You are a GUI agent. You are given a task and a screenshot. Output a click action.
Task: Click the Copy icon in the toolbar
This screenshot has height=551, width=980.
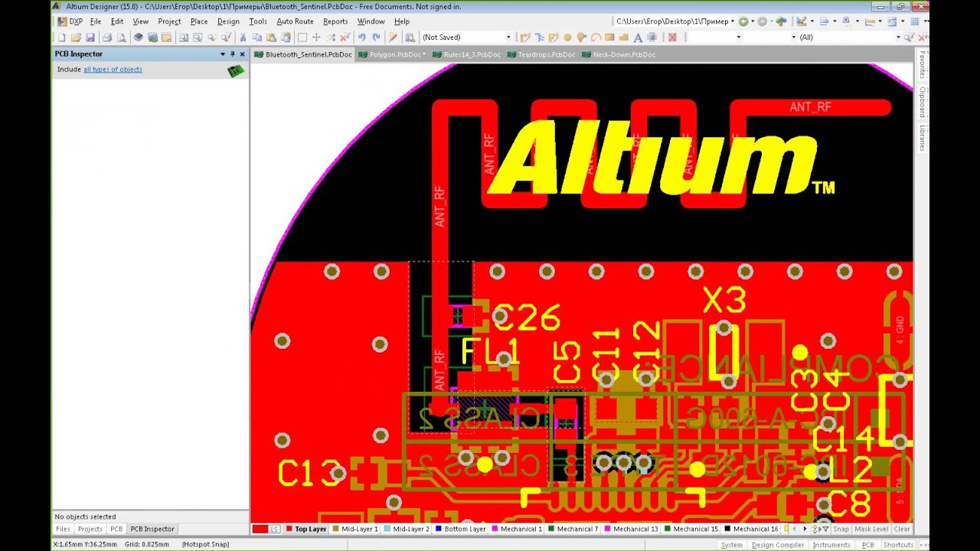256,37
